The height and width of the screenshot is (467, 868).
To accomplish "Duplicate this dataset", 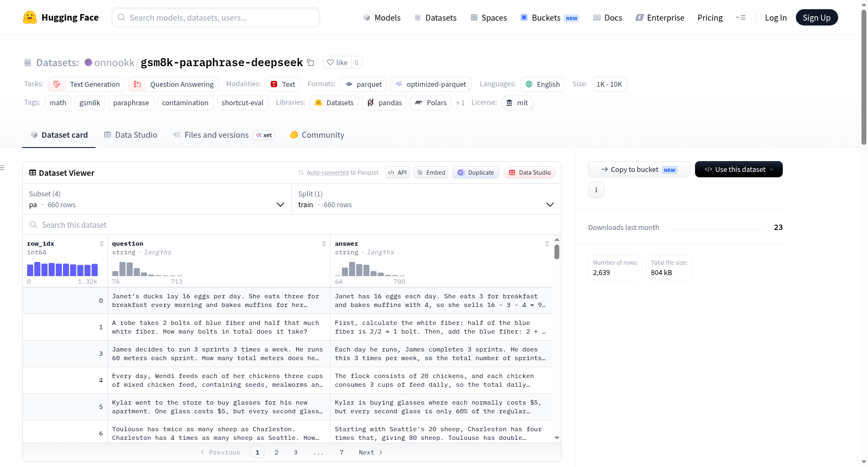I will 476,172.
